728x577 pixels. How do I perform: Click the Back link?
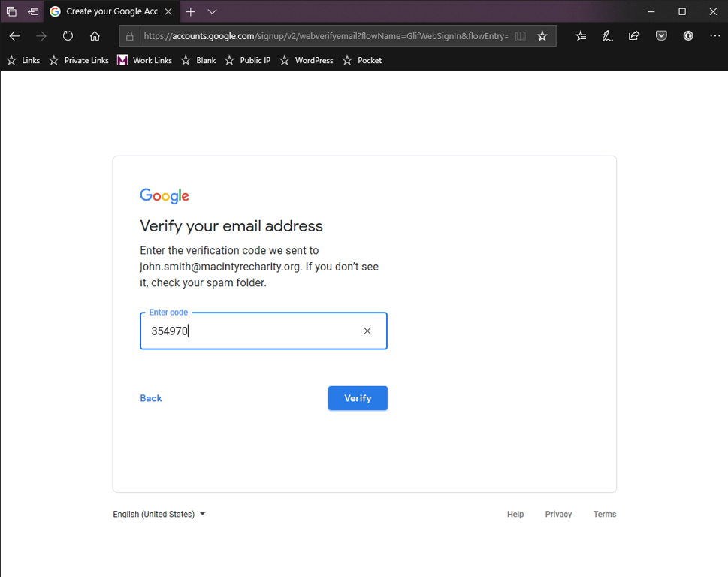click(151, 398)
